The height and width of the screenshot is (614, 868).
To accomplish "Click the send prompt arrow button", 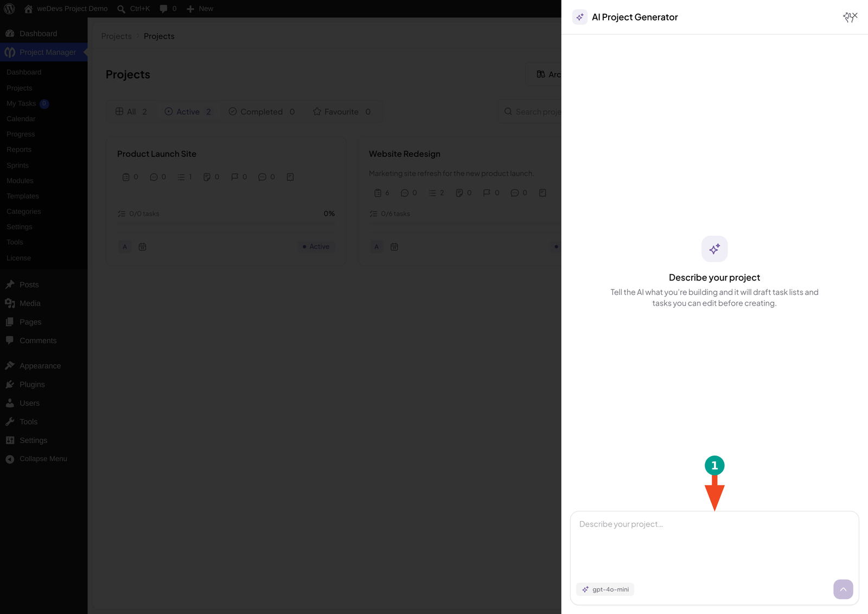I will (x=843, y=590).
